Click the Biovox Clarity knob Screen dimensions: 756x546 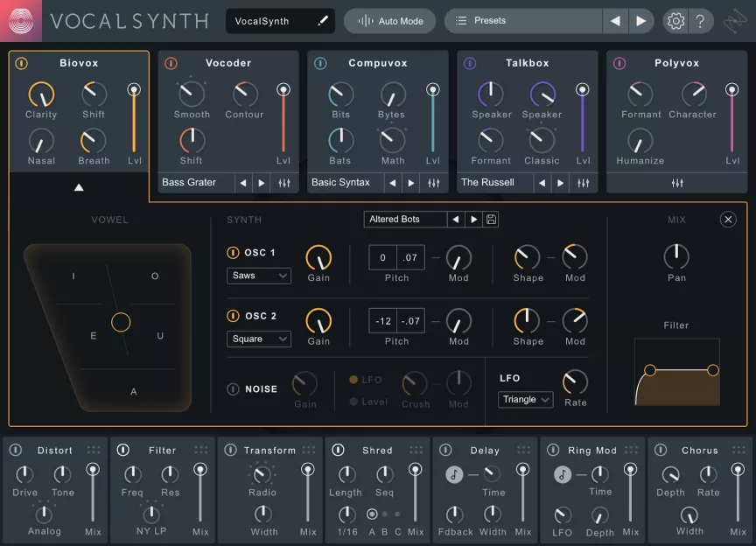coord(41,94)
